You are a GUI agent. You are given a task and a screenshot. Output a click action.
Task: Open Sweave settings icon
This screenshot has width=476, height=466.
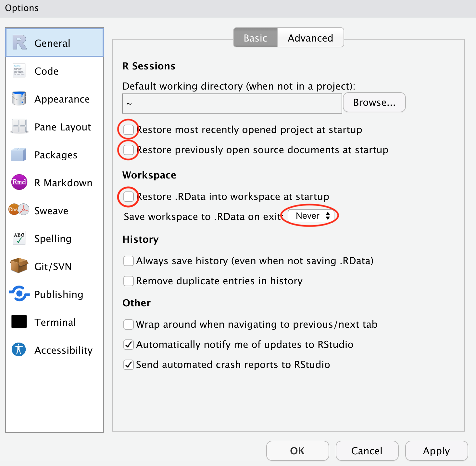19,210
